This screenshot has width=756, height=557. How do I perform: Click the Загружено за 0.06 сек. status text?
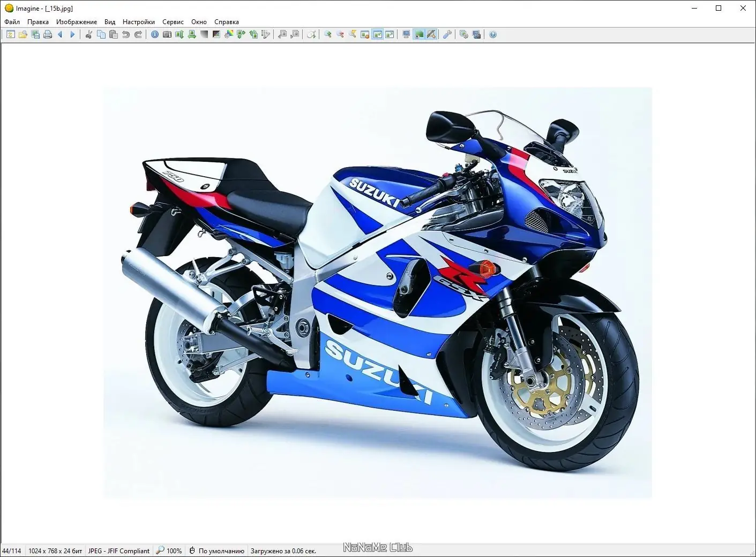[283, 551]
